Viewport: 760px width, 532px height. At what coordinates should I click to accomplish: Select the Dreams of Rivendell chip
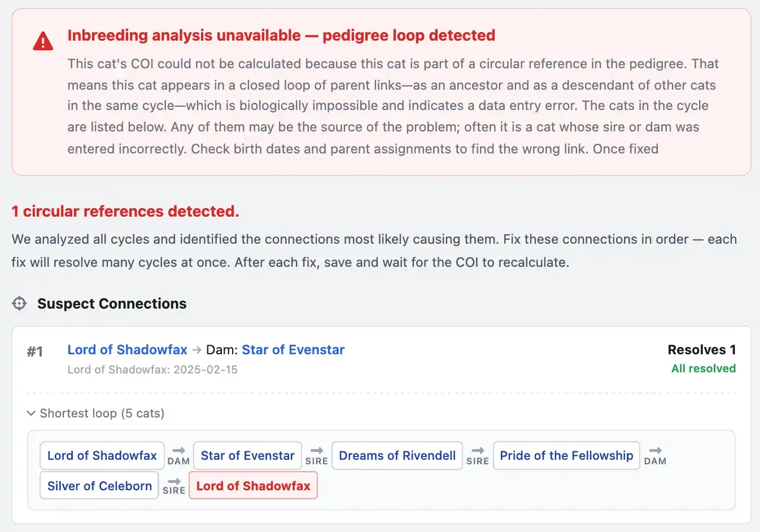click(x=397, y=455)
